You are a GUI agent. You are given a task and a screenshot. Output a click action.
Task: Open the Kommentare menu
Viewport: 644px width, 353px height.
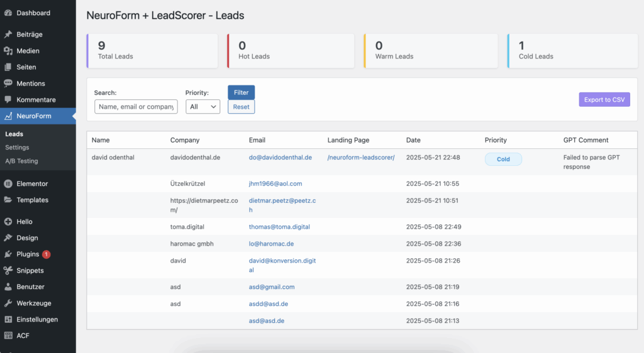[x=38, y=100]
